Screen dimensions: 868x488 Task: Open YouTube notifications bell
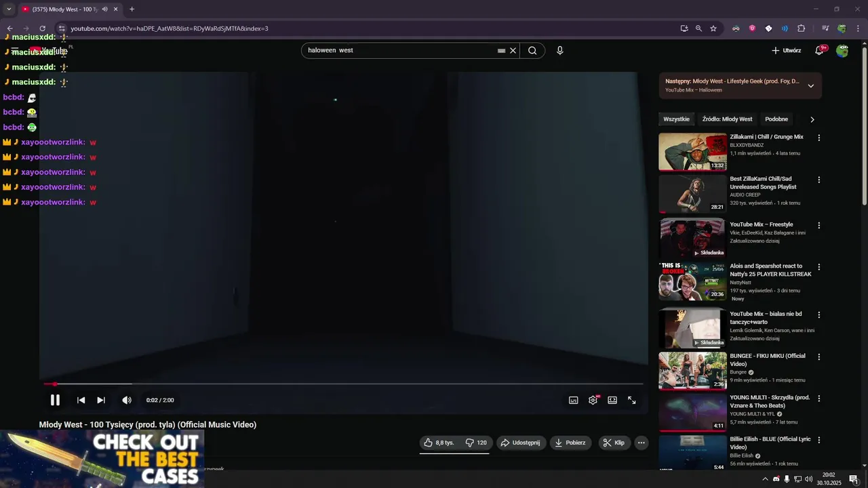point(819,50)
